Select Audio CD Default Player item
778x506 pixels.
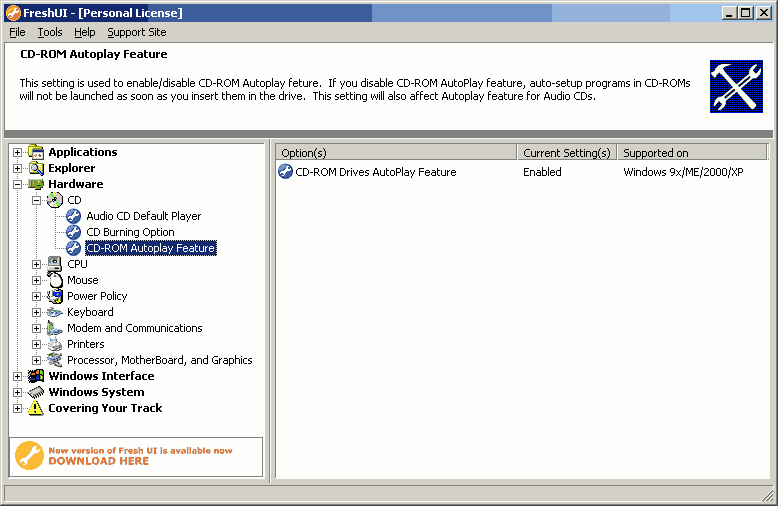144,216
